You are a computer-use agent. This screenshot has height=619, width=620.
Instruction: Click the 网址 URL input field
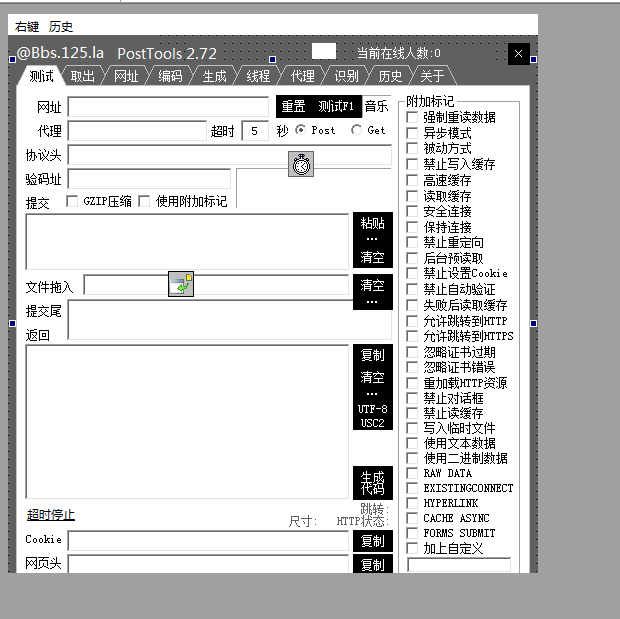pyautogui.click(x=168, y=107)
